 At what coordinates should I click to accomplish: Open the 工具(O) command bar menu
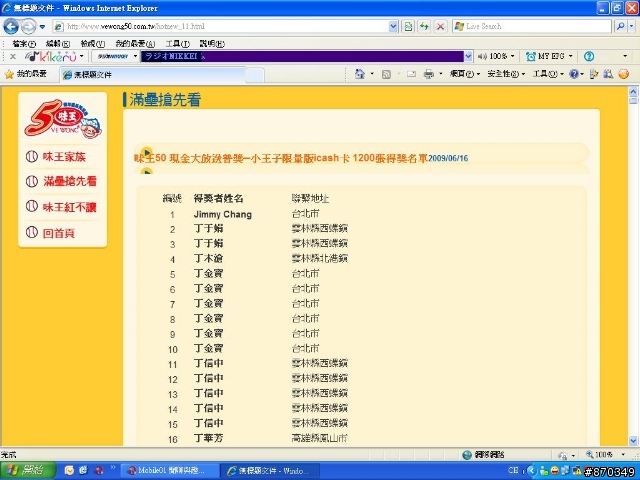[548, 74]
